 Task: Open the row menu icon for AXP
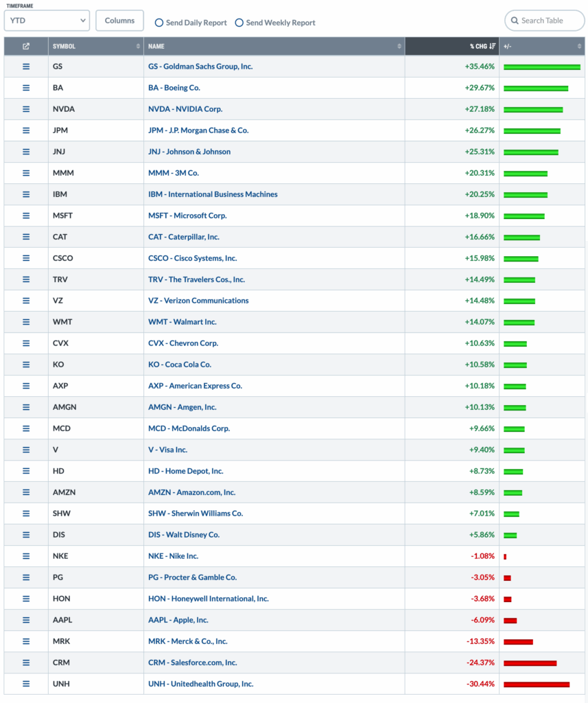pos(26,386)
